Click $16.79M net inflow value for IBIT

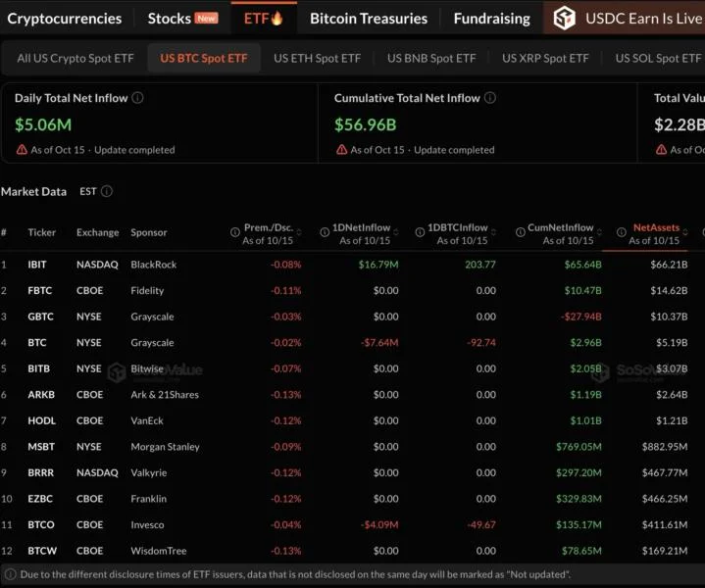[x=378, y=265]
